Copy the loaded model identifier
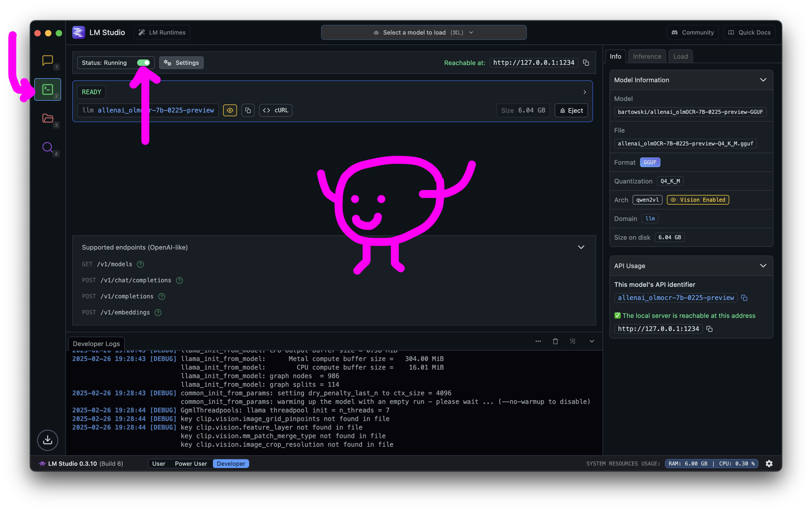Screen dimensions: 812x511 [x=248, y=110]
